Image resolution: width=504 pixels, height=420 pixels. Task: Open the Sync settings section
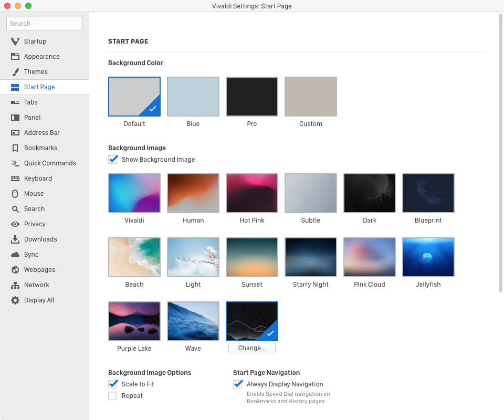coord(45,255)
